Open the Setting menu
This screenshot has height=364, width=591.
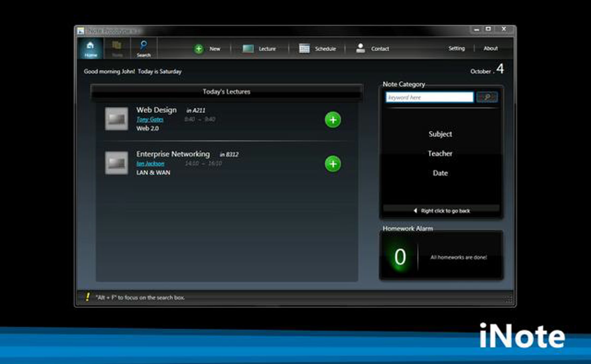(457, 49)
